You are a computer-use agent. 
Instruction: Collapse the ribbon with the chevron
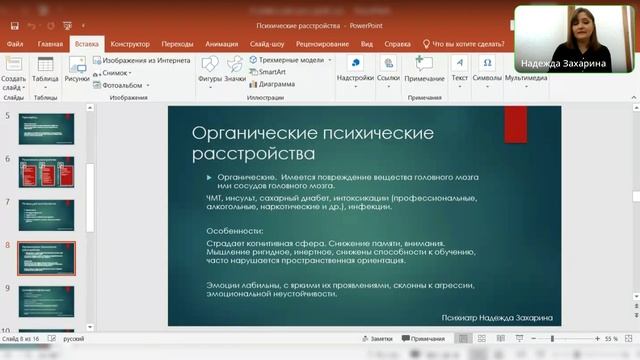click(x=633, y=98)
